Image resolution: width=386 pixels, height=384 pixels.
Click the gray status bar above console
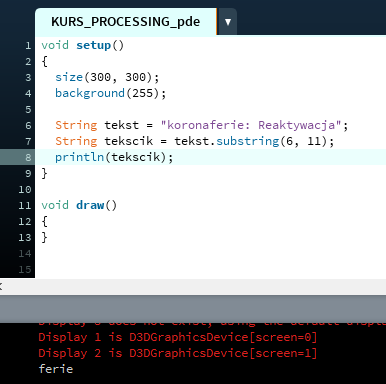pos(193,309)
